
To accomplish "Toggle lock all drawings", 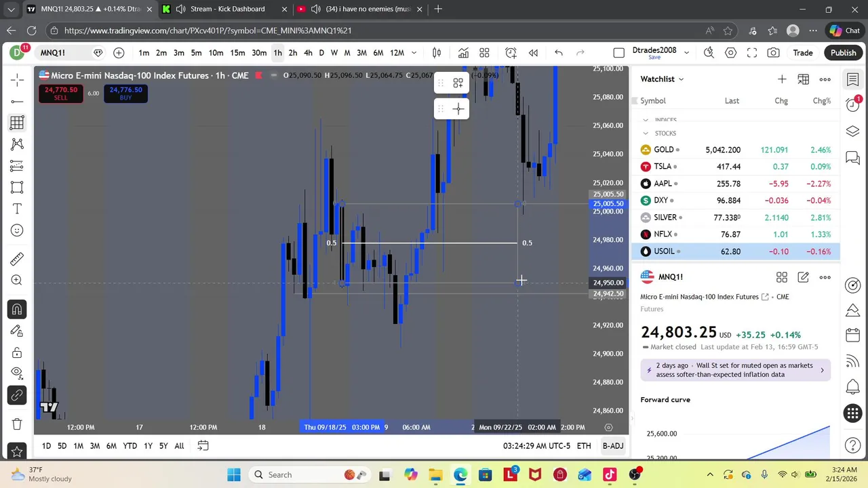I will click(17, 352).
